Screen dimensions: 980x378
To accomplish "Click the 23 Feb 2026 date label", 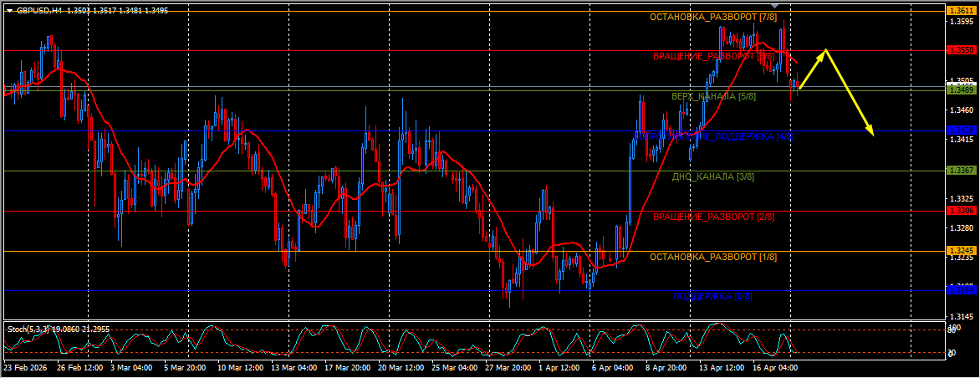I will (26, 369).
